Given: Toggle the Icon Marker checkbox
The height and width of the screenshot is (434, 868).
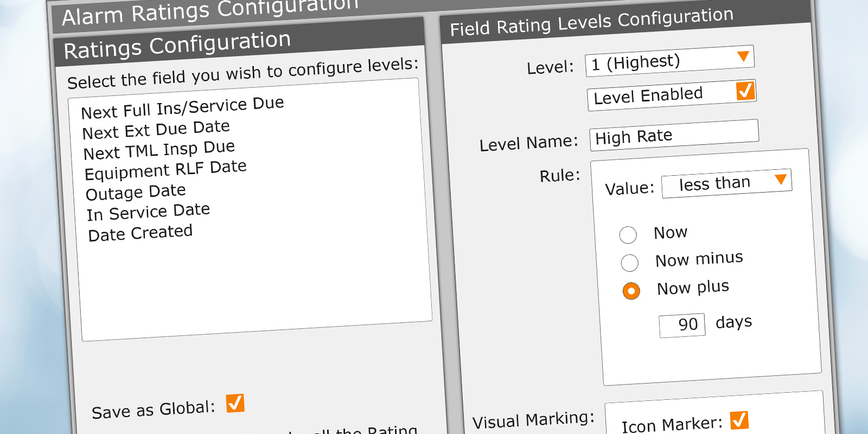Looking at the screenshot, I should pos(739,420).
